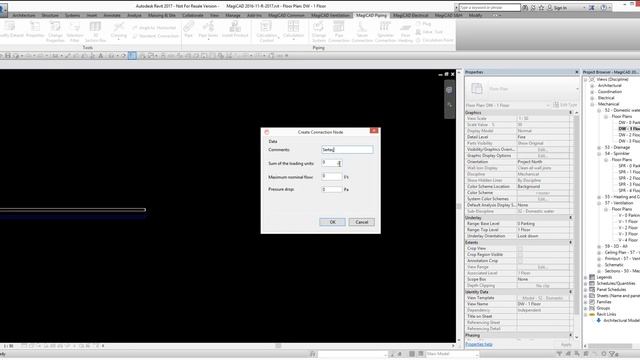
Task: Open the Systems ribbon tab
Action: pos(73,15)
